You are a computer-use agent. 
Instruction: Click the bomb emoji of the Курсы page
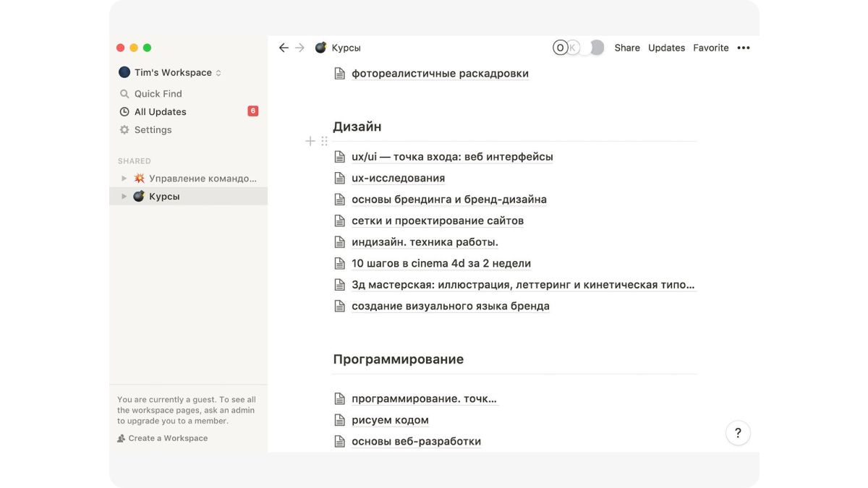[x=139, y=196]
